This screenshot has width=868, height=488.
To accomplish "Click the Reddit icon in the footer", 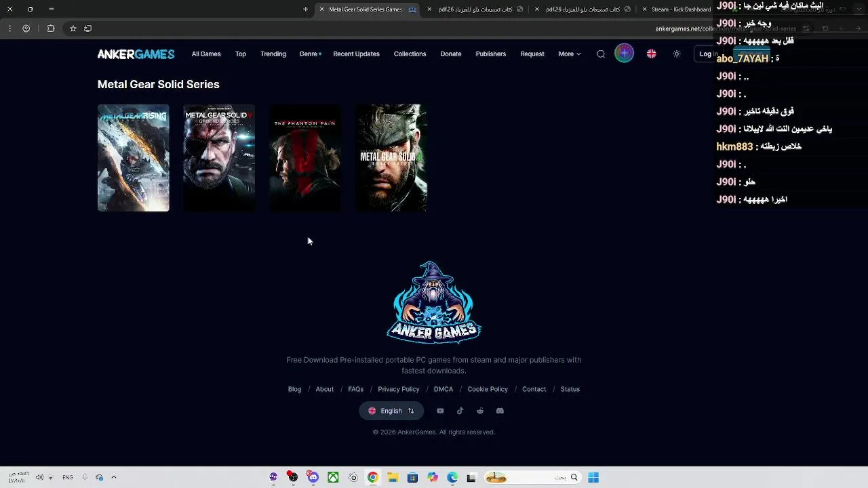I will point(480,411).
